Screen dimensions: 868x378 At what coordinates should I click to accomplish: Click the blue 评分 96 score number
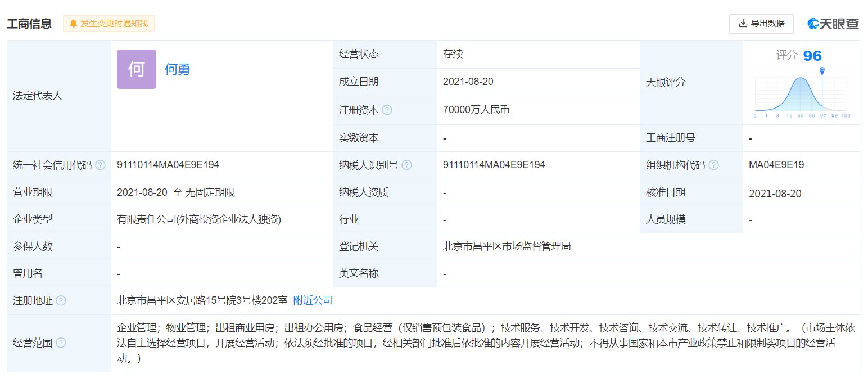(x=813, y=55)
